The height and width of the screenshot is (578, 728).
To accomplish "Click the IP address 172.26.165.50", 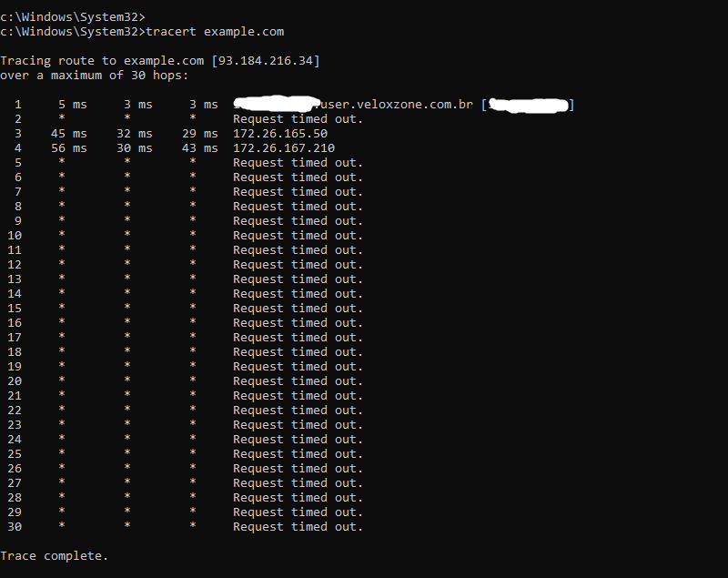I will tap(280, 134).
